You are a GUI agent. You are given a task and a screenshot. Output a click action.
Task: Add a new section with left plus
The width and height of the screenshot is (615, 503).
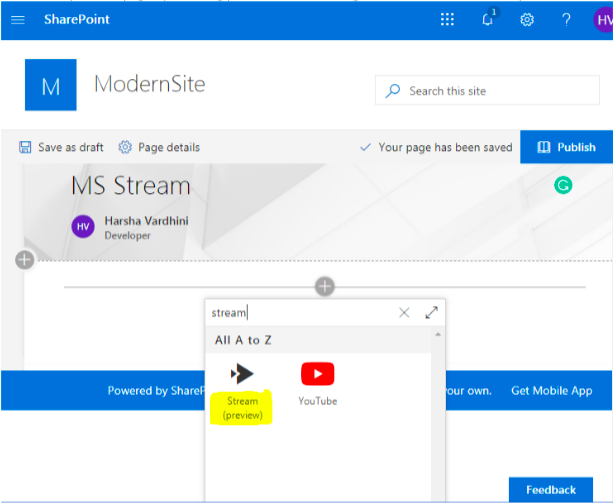coord(25,260)
